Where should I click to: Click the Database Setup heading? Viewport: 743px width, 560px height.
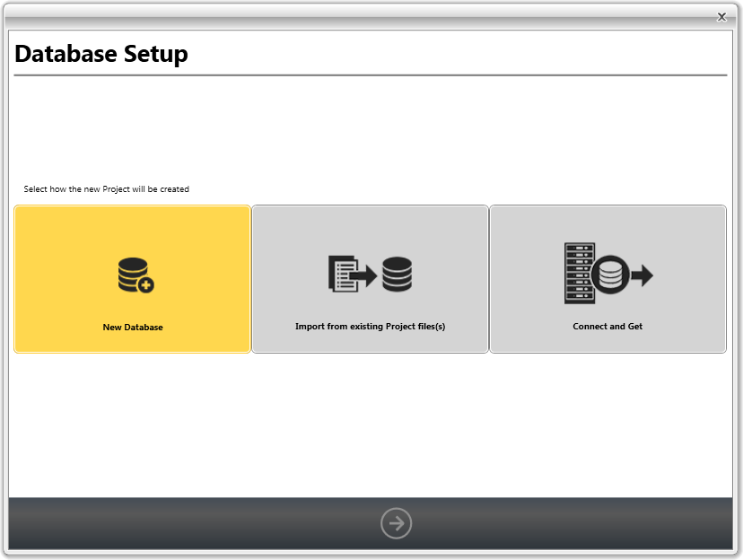coord(101,54)
